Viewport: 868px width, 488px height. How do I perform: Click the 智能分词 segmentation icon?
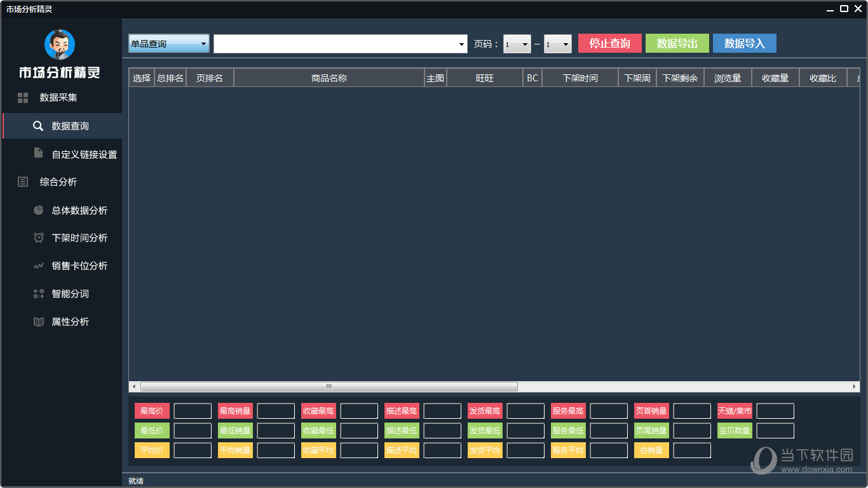[x=38, y=294]
